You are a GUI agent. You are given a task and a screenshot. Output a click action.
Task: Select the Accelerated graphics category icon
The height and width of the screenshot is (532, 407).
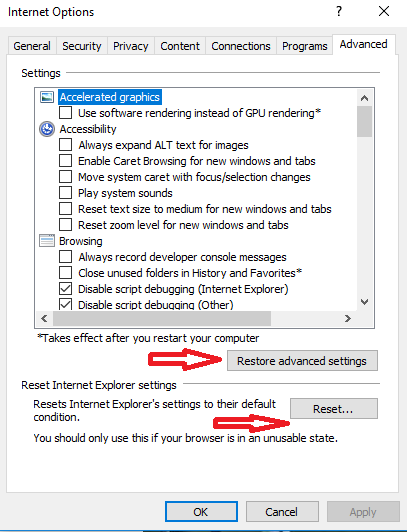pos(47,97)
